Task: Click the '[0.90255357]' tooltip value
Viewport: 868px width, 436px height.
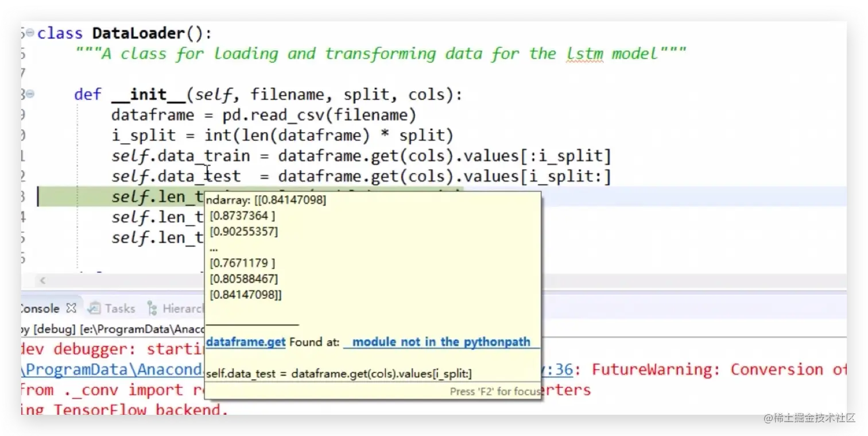Action: [x=243, y=231]
